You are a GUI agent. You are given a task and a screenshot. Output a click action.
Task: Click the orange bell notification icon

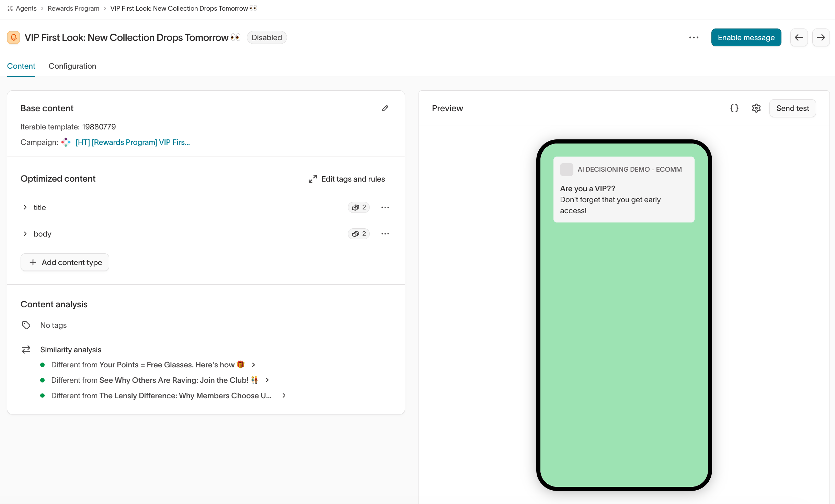click(13, 37)
